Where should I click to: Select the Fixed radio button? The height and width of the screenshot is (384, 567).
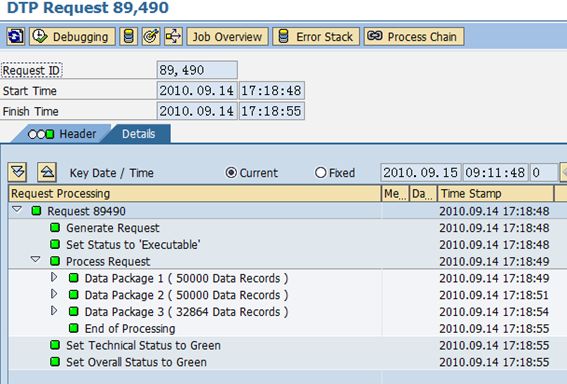click(x=321, y=173)
